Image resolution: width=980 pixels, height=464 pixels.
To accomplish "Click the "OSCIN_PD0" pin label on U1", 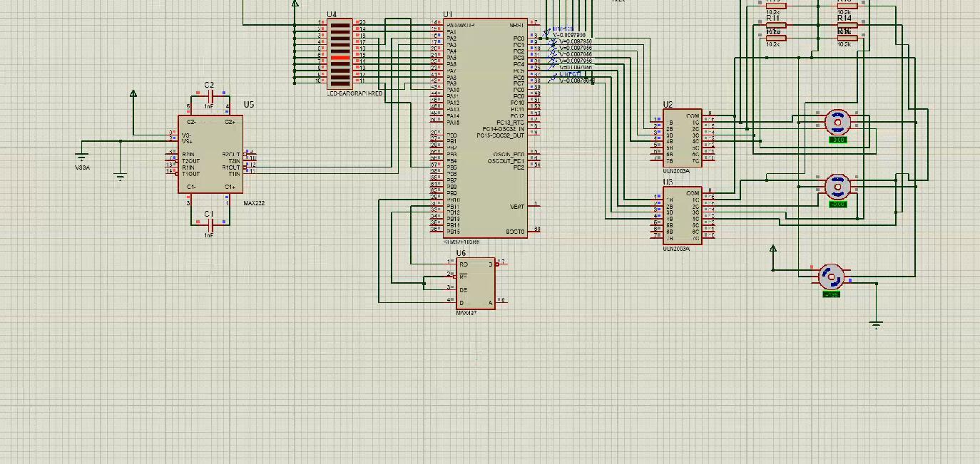I will click(x=509, y=155).
